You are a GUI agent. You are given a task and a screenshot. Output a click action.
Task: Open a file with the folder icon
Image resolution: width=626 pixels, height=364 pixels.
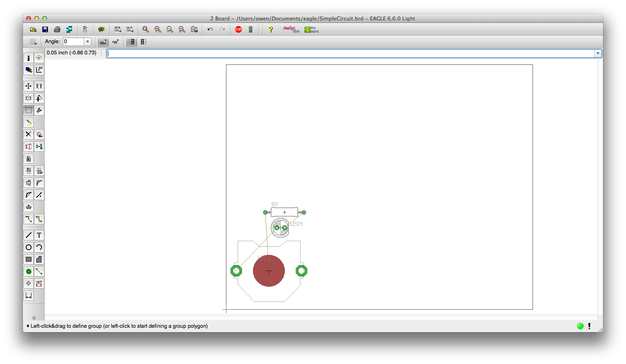point(33,29)
